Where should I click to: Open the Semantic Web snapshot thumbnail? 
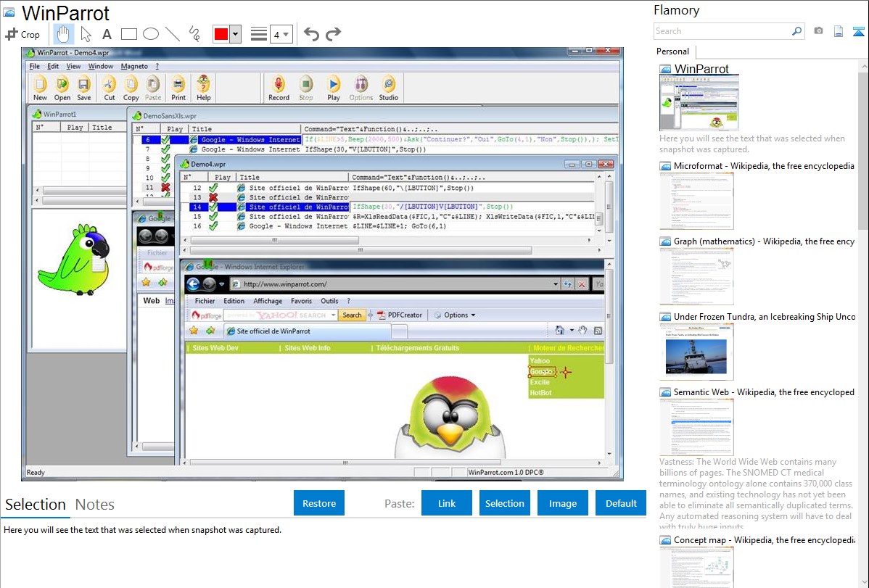coord(696,427)
